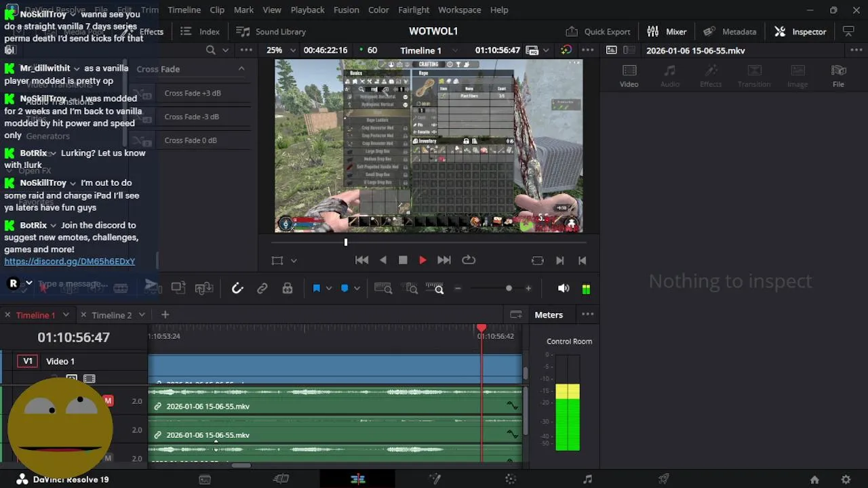This screenshot has height=488, width=868.
Task: Toggle position lock icon
Action: [288, 289]
